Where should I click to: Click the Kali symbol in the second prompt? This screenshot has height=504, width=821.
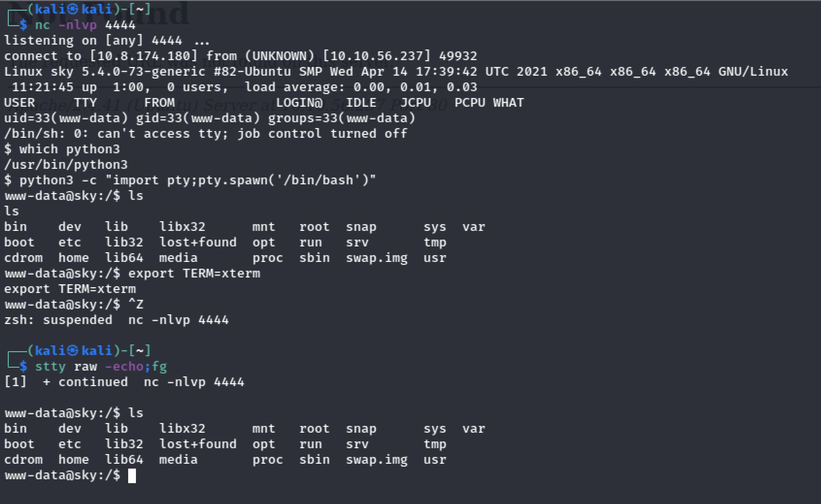(73, 351)
